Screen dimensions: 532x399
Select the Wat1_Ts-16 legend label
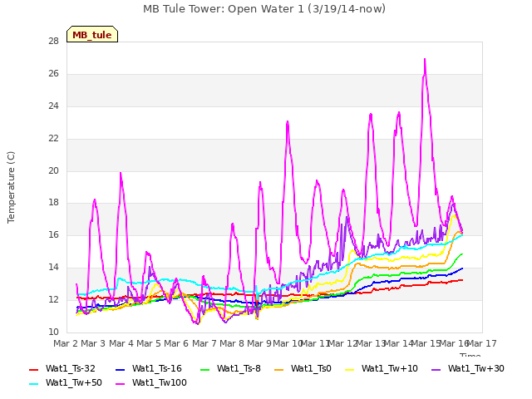157,369
